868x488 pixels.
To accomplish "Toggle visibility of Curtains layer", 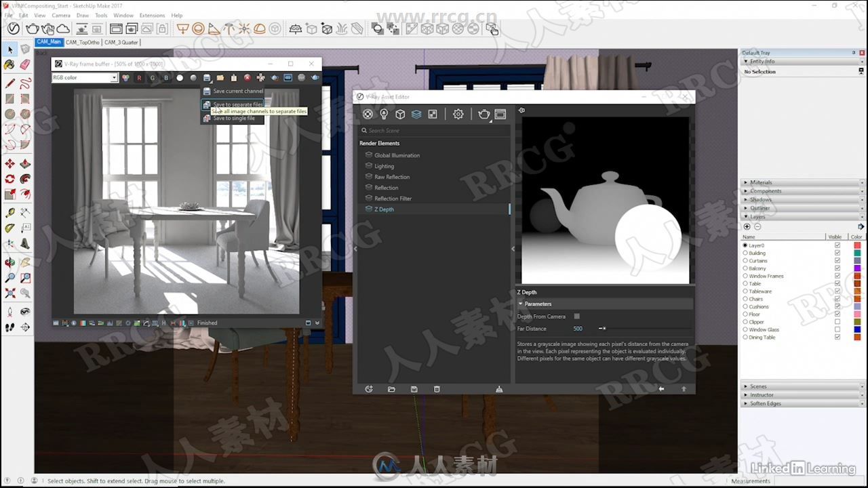I will (x=837, y=260).
